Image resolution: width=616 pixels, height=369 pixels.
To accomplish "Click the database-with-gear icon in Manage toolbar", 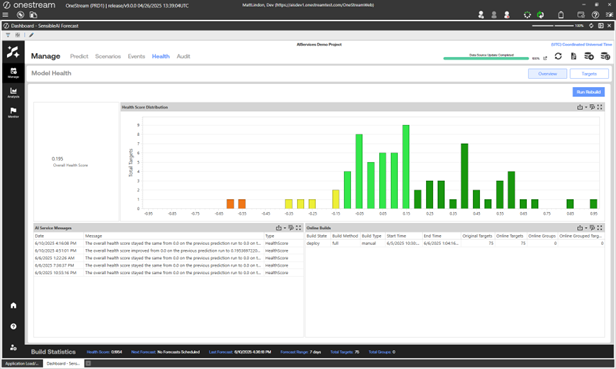I will [x=589, y=56].
